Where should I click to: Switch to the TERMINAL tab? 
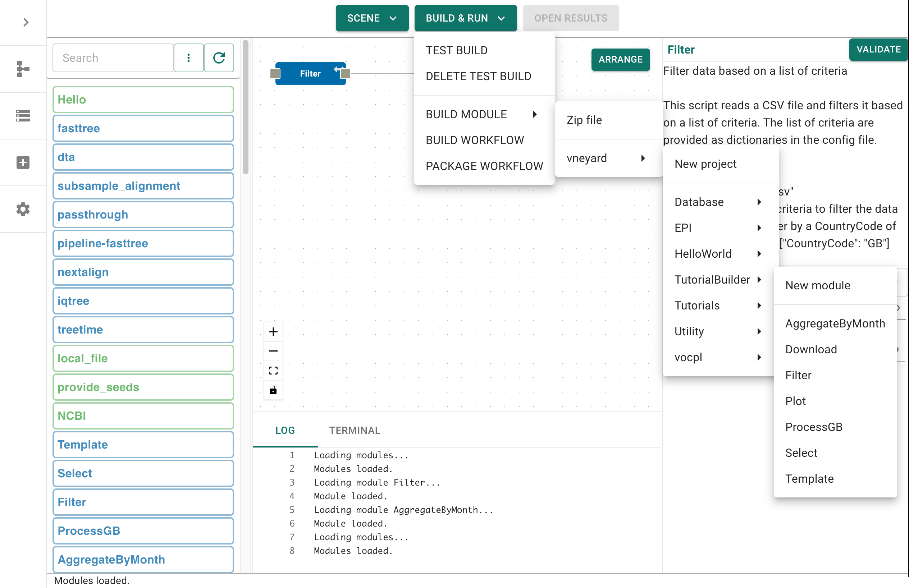355,430
